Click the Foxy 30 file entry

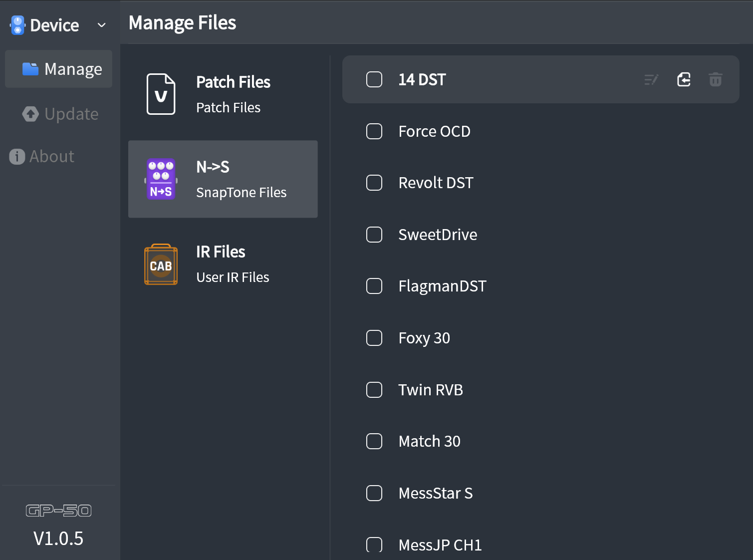click(x=424, y=338)
